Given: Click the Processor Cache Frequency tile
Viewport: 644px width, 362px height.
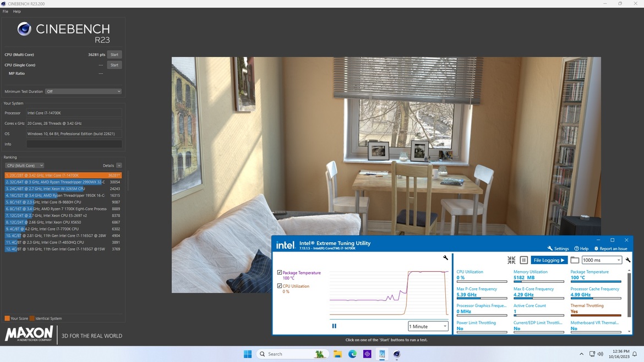Looking at the screenshot, I should coord(596,293).
